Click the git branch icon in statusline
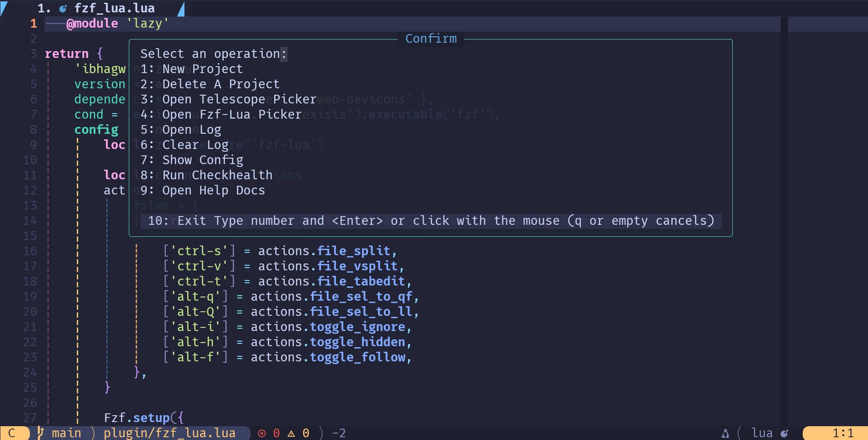The height and width of the screenshot is (440, 868). pos(40,433)
